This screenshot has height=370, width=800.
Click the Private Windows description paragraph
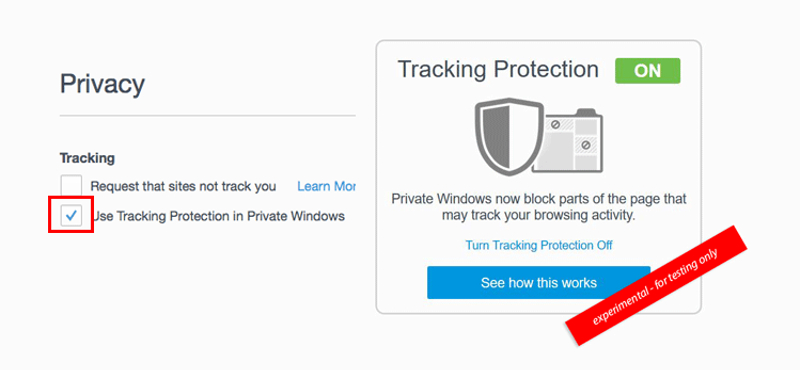[x=539, y=207]
